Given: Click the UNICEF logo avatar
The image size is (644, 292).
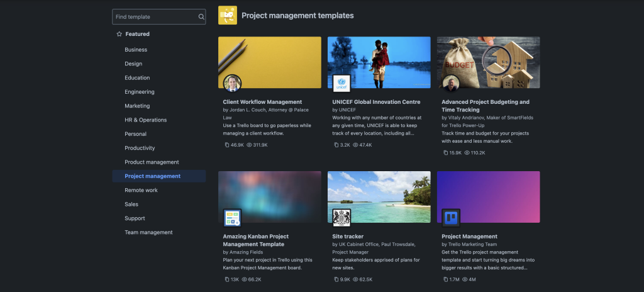Looking at the screenshot, I should 341,84.
